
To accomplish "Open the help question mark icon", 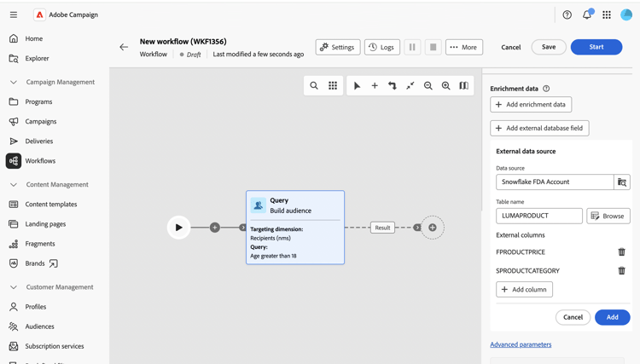I will point(567,14).
